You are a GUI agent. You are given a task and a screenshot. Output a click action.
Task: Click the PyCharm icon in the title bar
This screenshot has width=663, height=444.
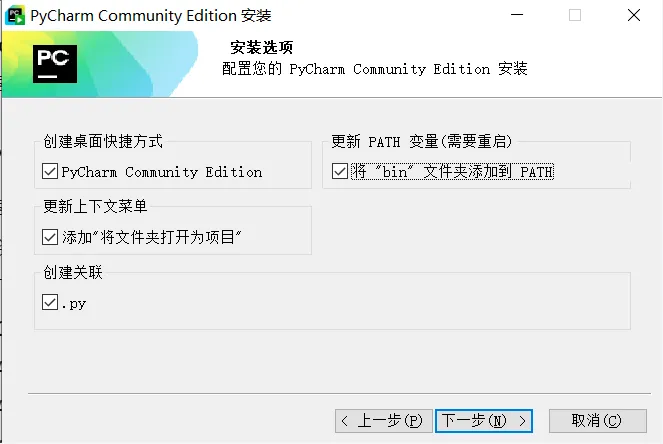[14, 16]
